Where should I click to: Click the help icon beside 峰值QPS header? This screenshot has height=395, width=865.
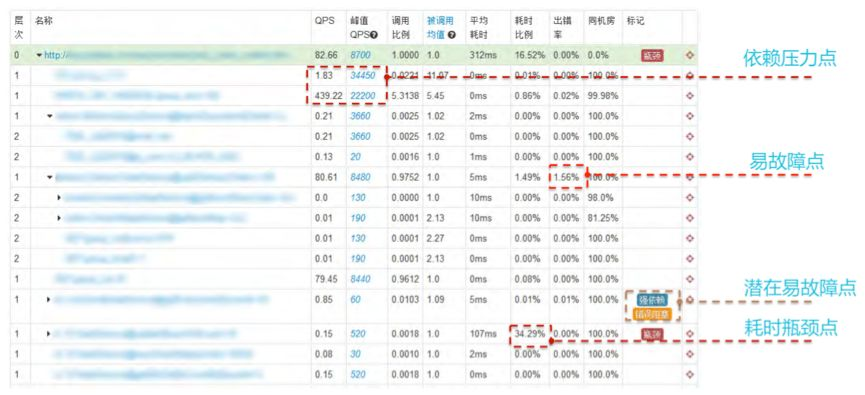coord(374,35)
